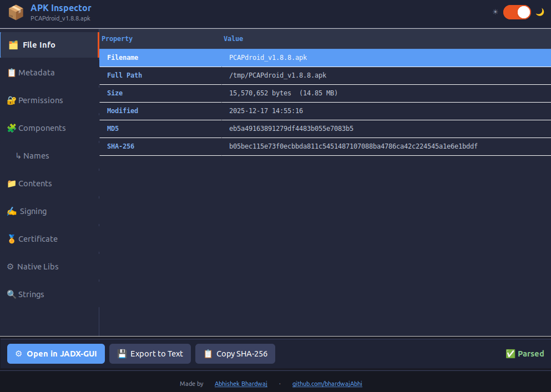Click the /tmp/PCAPdroid_v1.8.8.apk path value
Image resolution: width=551 pixels, height=392 pixels.
tap(277, 75)
